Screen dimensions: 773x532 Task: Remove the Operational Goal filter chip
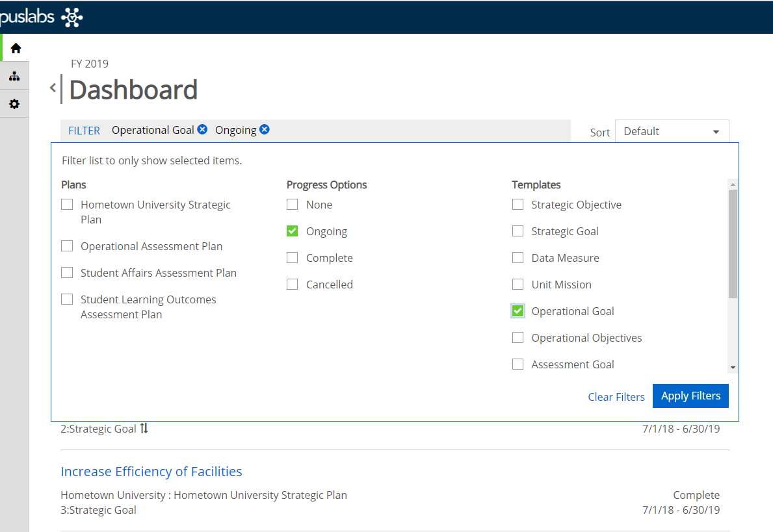202,129
